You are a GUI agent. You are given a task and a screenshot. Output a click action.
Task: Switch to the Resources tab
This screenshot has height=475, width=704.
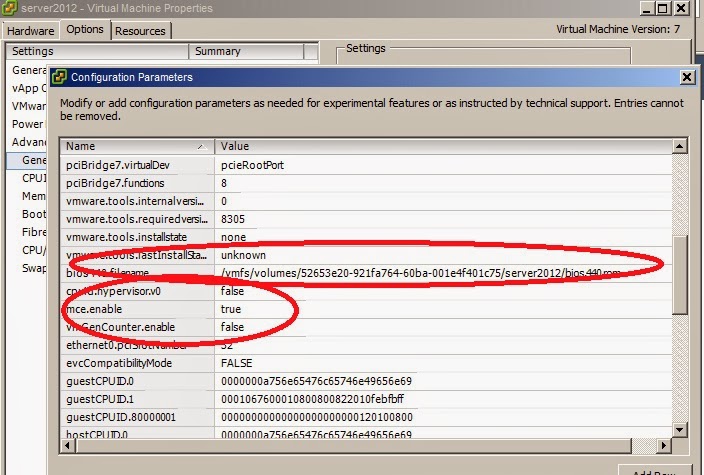coord(140,31)
